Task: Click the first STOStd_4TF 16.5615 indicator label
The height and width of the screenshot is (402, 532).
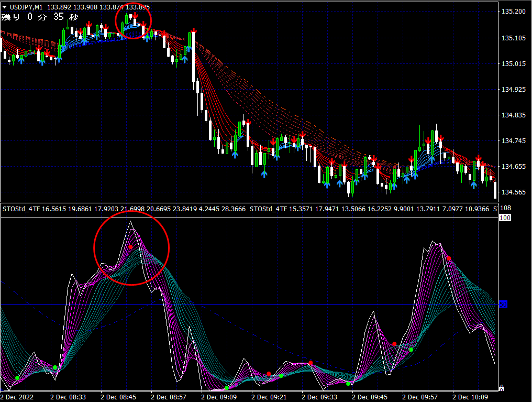Action: click(124, 209)
